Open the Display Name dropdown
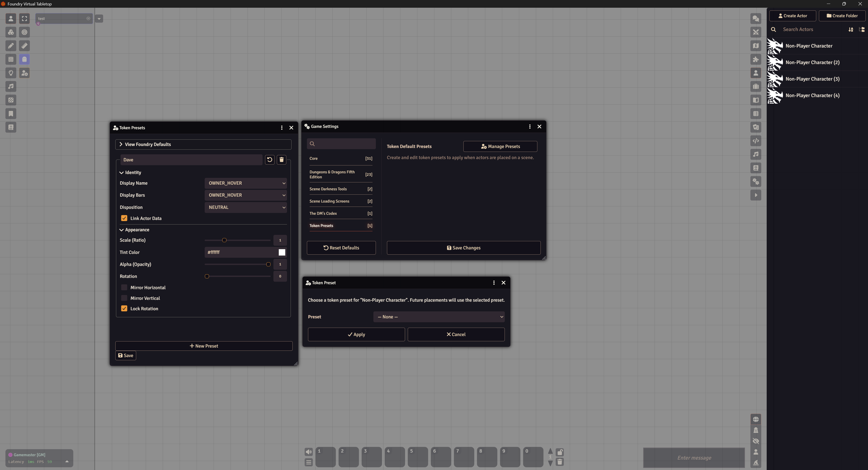Viewport: 868px width, 470px height. 245,183
